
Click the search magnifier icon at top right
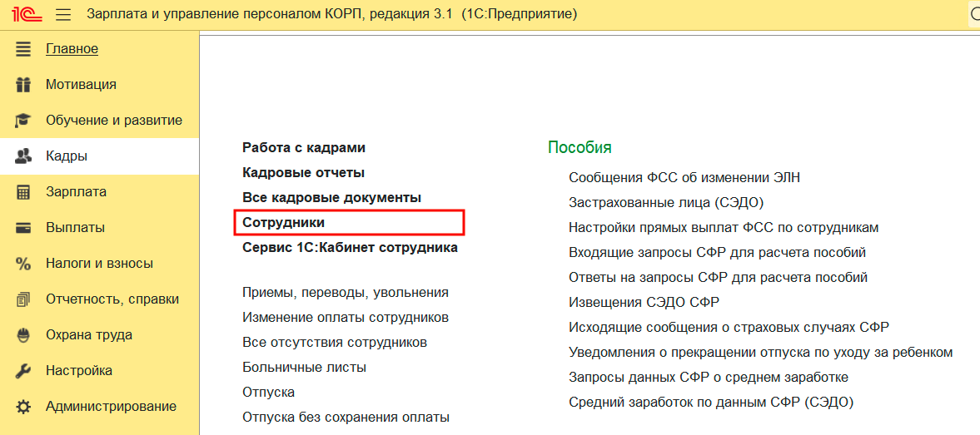click(974, 15)
